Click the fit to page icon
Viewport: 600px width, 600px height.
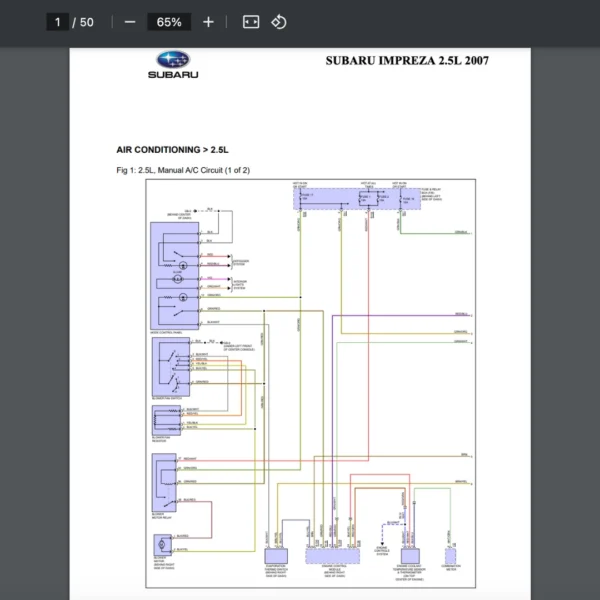(251, 22)
